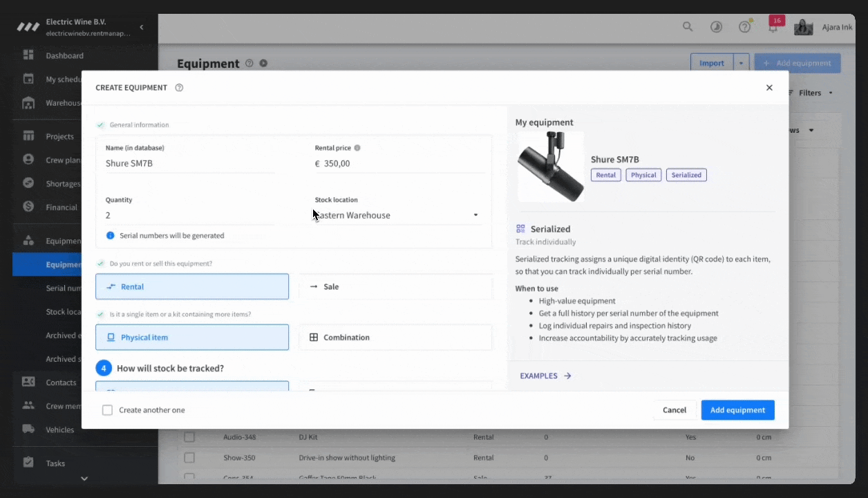Click play video icon next to Equipment heading
The width and height of the screenshot is (868, 498).
coord(263,63)
